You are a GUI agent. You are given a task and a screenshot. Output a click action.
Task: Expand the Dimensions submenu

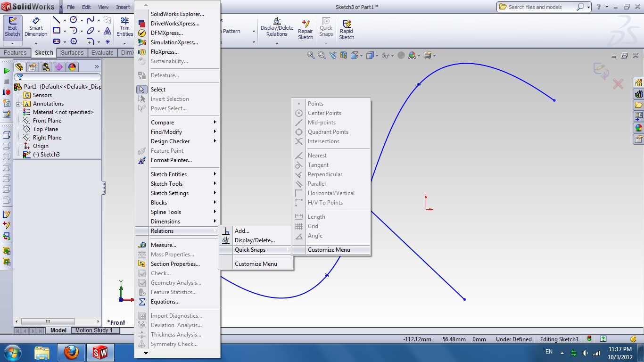click(x=177, y=222)
